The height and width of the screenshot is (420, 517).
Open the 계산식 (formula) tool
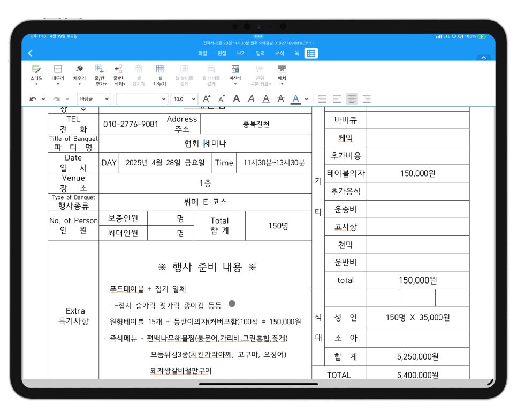pos(235,74)
